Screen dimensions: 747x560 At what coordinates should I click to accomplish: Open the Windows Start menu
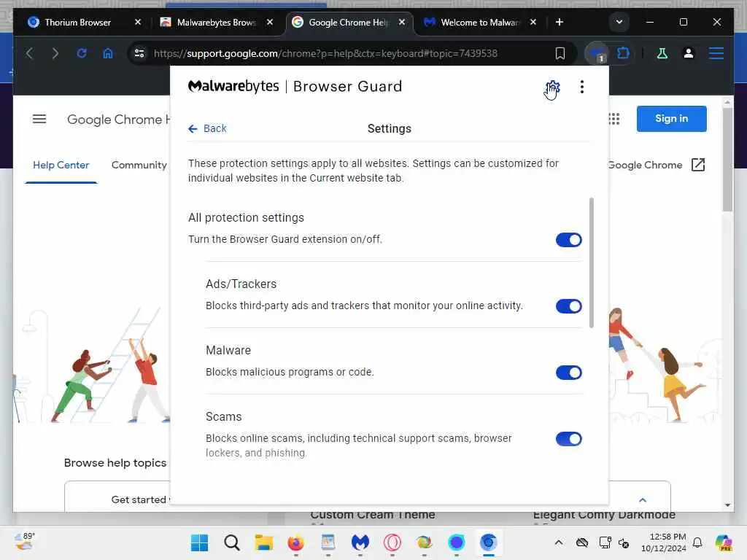click(199, 542)
